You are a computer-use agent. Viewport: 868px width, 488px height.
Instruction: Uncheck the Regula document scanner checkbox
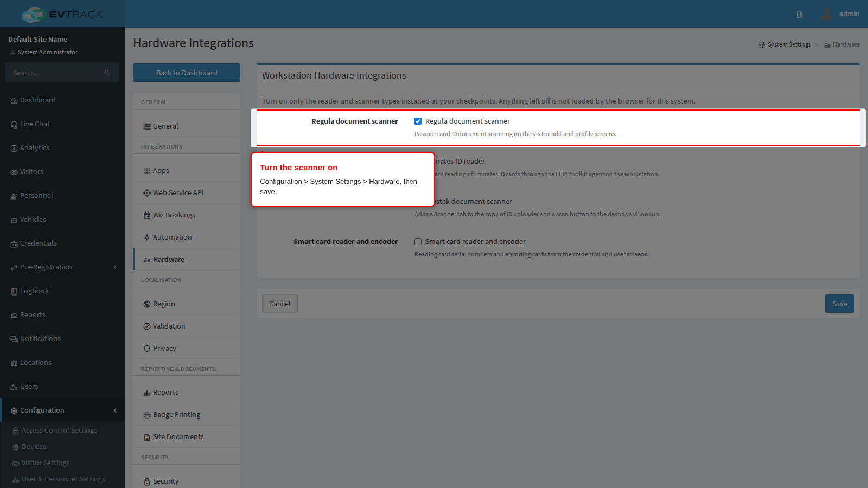click(x=418, y=121)
